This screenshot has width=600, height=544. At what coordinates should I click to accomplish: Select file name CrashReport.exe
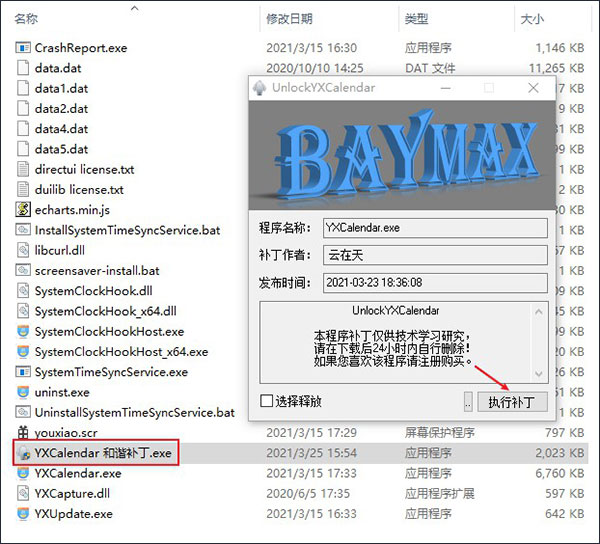[81, 48]
